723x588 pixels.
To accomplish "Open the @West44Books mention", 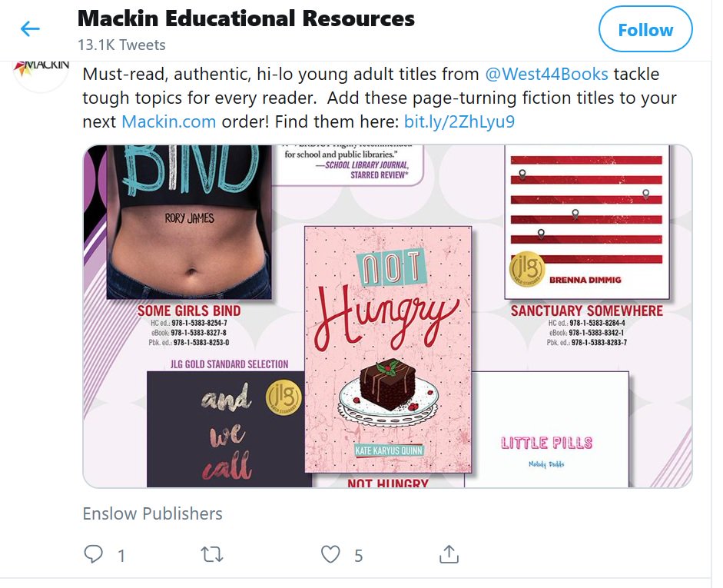I will 546,74.
